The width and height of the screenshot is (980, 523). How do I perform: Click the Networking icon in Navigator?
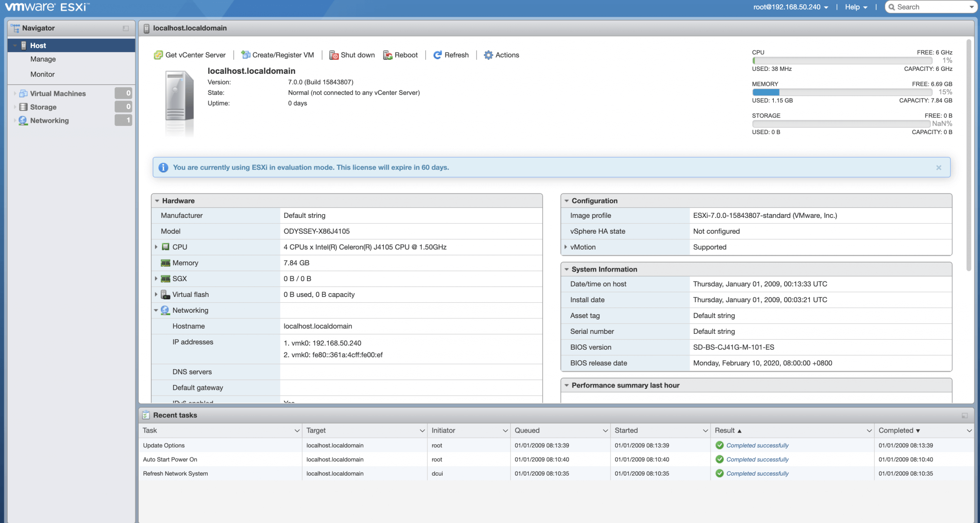coord(22,120)
